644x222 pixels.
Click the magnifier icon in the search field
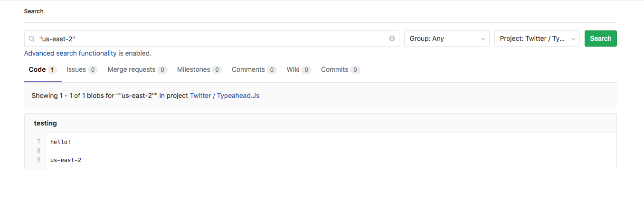[x=32, y=39]
